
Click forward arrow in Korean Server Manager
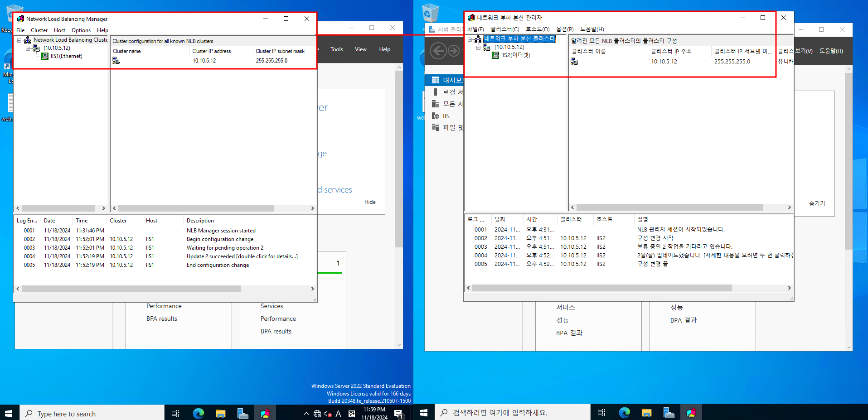pos(453,51)
